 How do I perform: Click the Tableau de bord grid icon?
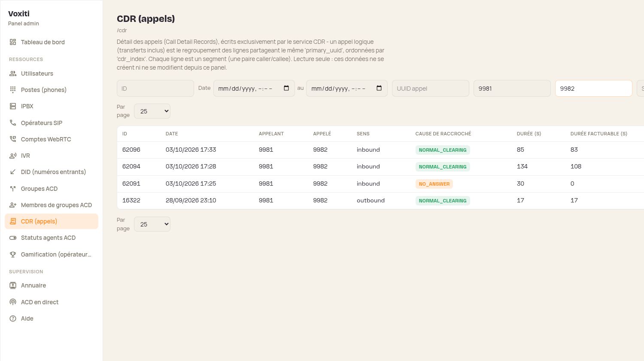tap(13, 42)
